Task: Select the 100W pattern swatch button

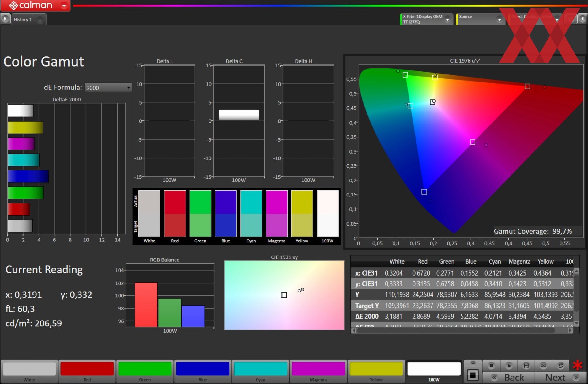Action: click(x=434, y=371)
